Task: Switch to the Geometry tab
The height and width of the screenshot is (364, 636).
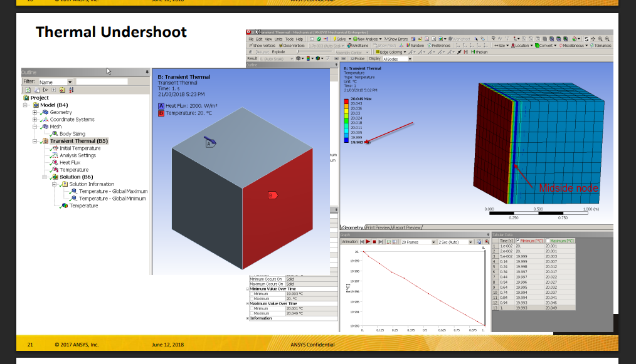Action: coord(352,227)
